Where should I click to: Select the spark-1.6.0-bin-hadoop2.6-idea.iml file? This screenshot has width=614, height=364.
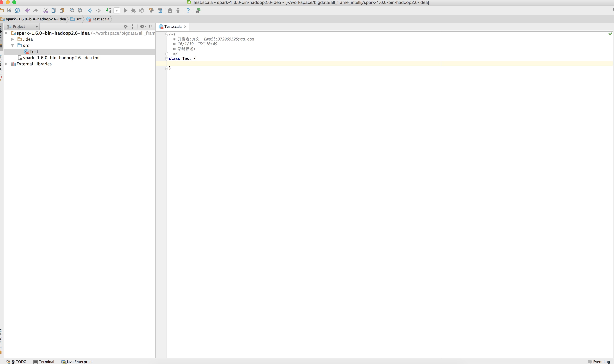coord(61,58)
